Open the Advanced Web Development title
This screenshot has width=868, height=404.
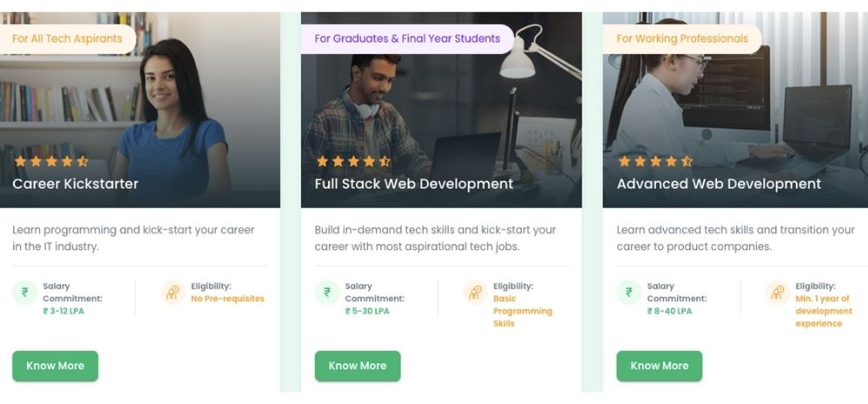(719, 183)
